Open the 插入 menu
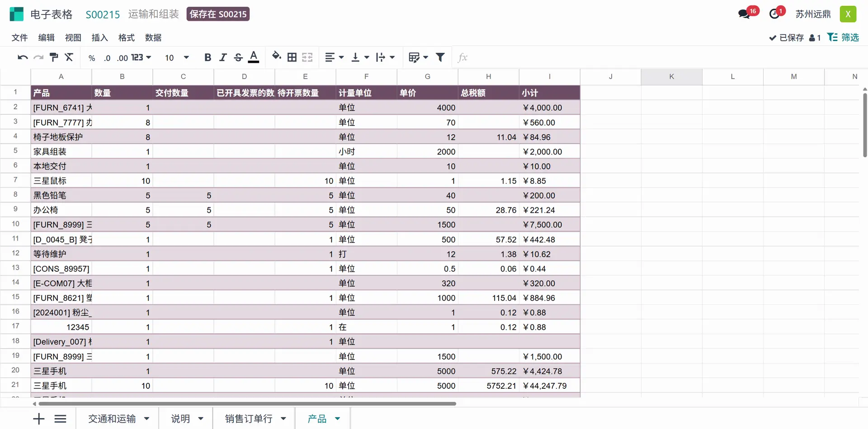868x429 pixels. click(99, 37)
